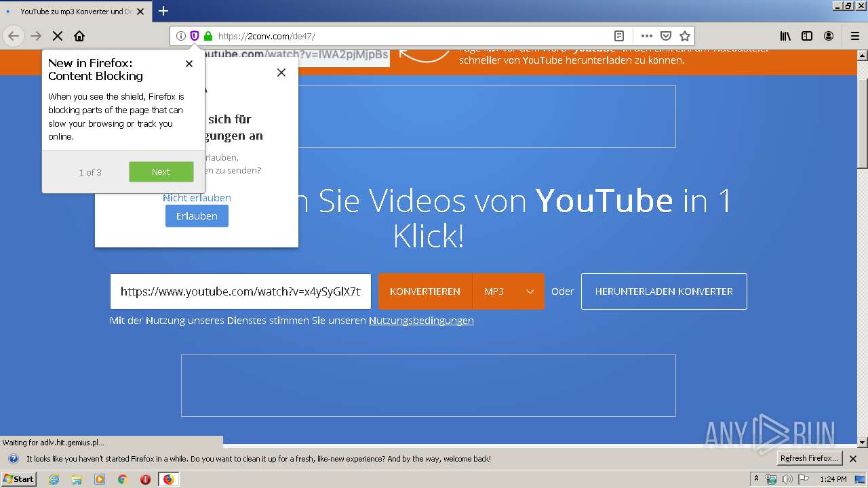Go to the Firefox Home page icon
Viewport: 868px width, 488px height.
pos(79,36)
